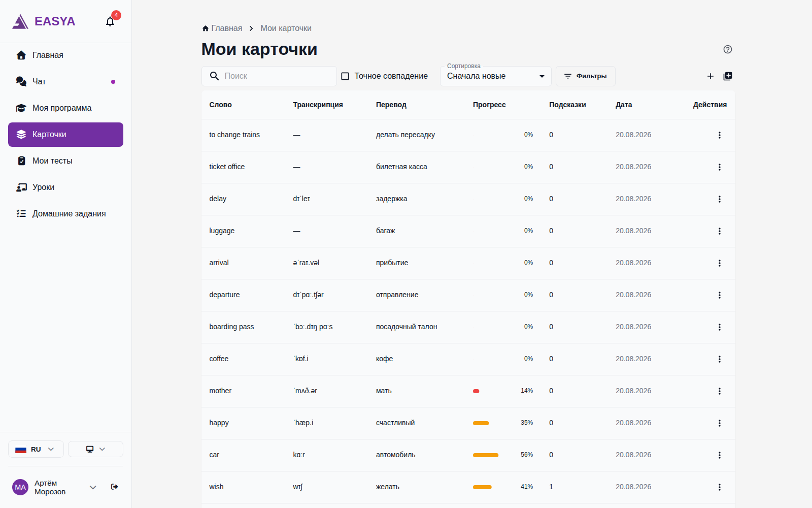Sort by the Дата column header
The height and width of the screenshot is (508, 812).
click(624, 105)
